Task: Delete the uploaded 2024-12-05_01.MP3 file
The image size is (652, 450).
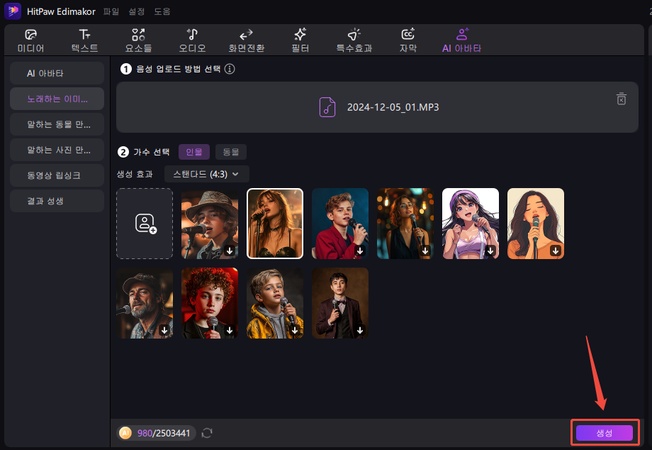Action: tap(621, 99)
